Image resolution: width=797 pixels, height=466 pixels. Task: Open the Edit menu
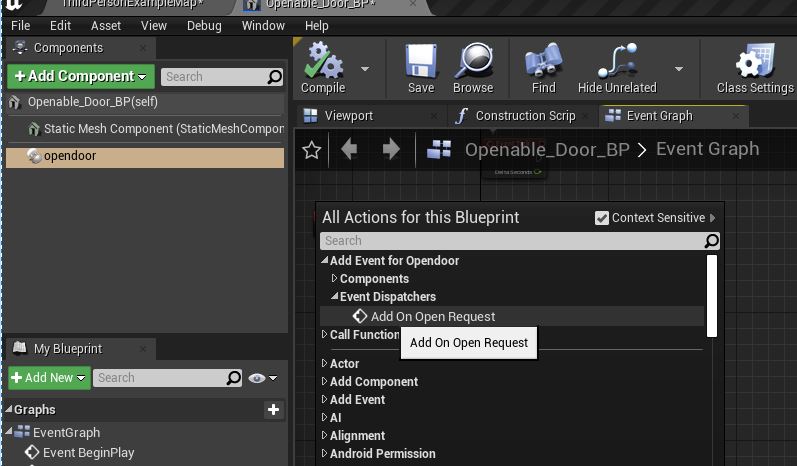pos(60,25)
